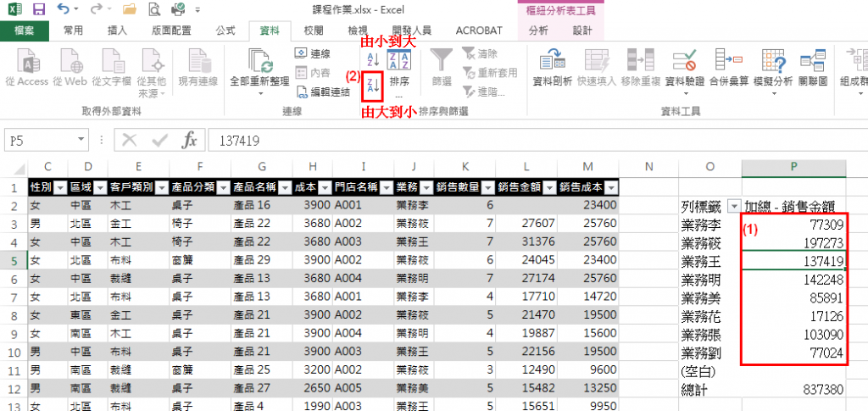Switch to the 常用 tab
This screenshot has height=411, width=868.
(x=73, y=31)
